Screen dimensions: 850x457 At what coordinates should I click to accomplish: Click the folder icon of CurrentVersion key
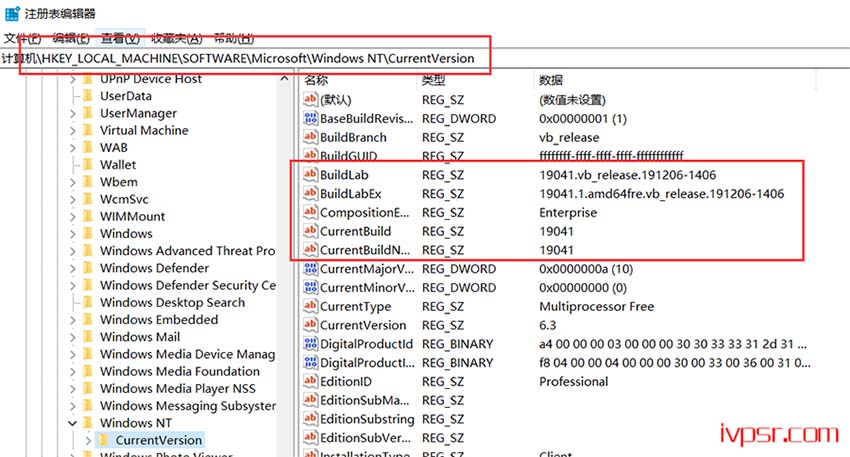click(104, 440)
